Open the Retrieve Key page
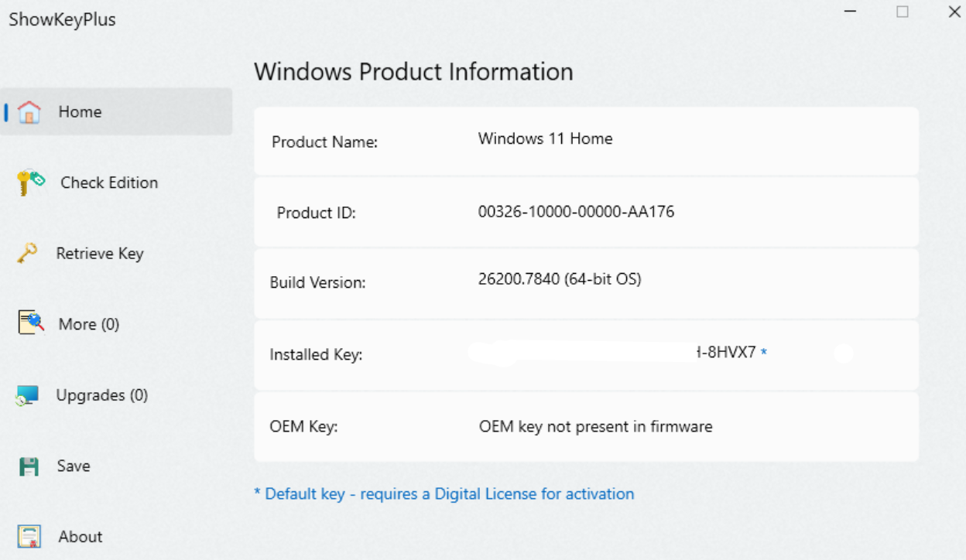 point(100,254)
